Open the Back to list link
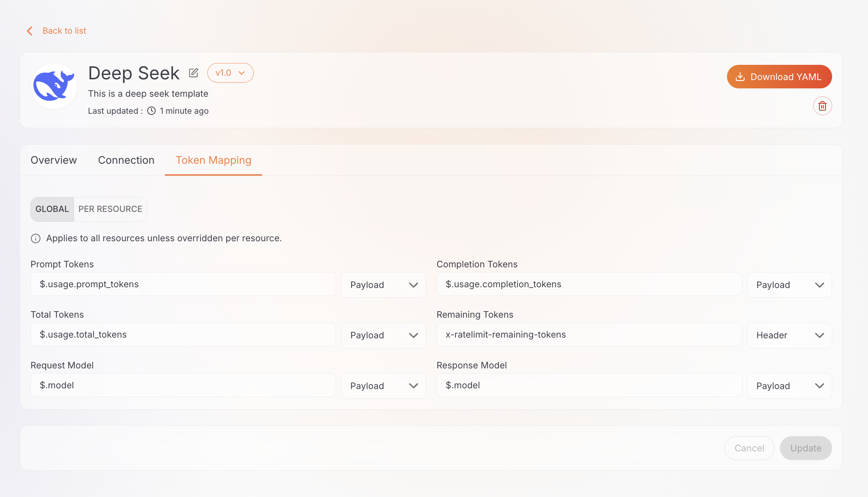 coord(64,31)
